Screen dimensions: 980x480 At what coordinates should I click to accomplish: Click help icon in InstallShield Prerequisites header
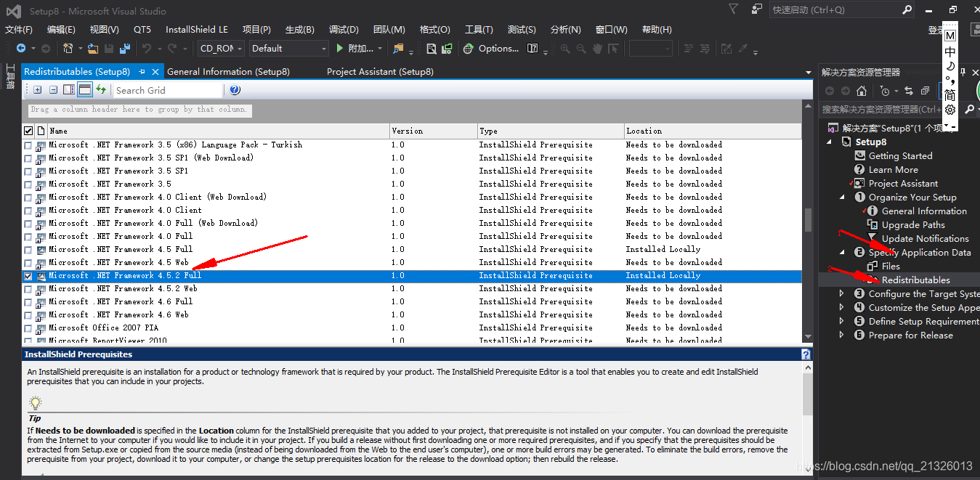point(806,354)
